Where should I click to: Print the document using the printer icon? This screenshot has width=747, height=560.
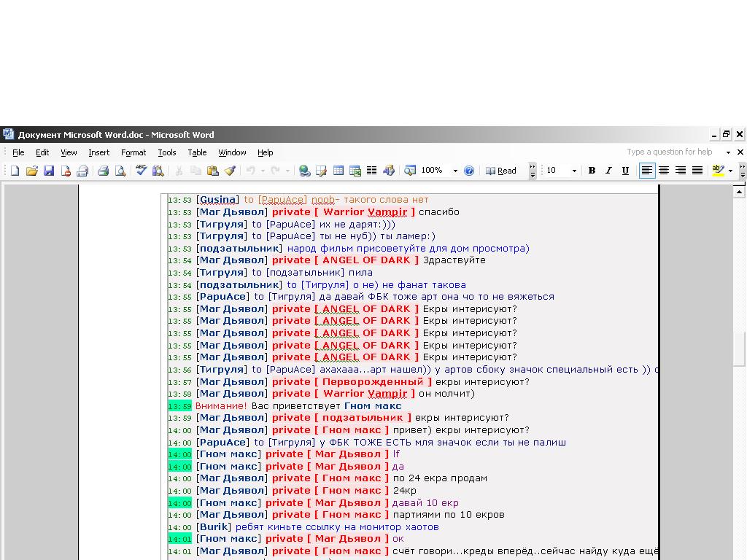point(103,171)
